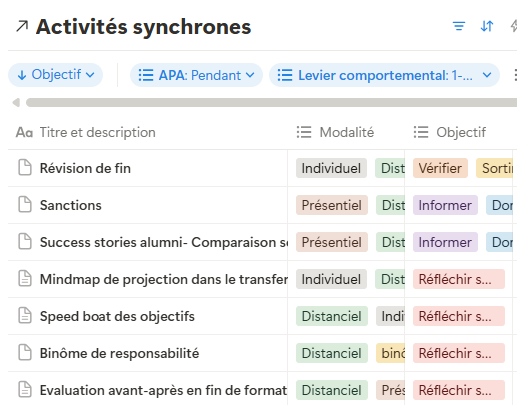Click the page icon of Révision de fin

[x=25, y=168]
